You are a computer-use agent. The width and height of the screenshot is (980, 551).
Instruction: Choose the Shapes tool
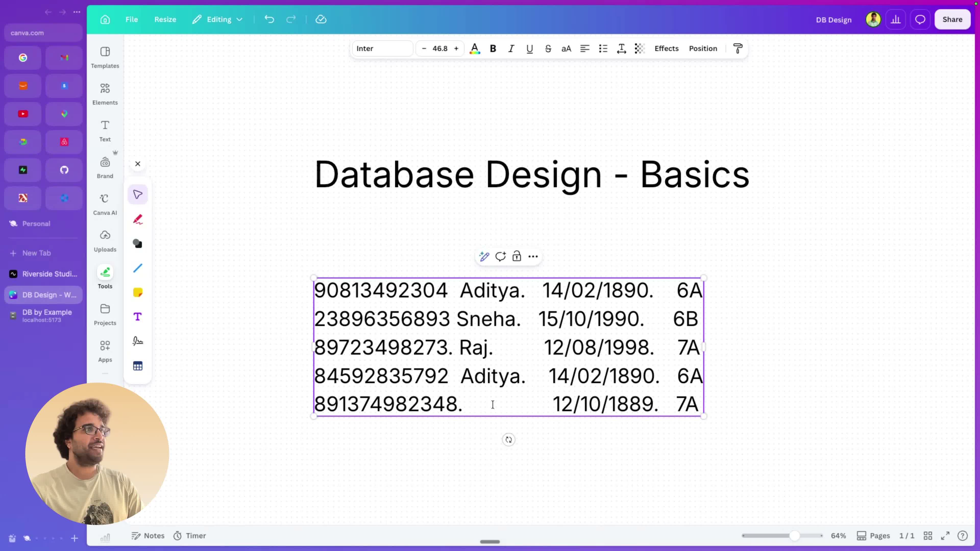pyautogui.click(x=138, y=243)
